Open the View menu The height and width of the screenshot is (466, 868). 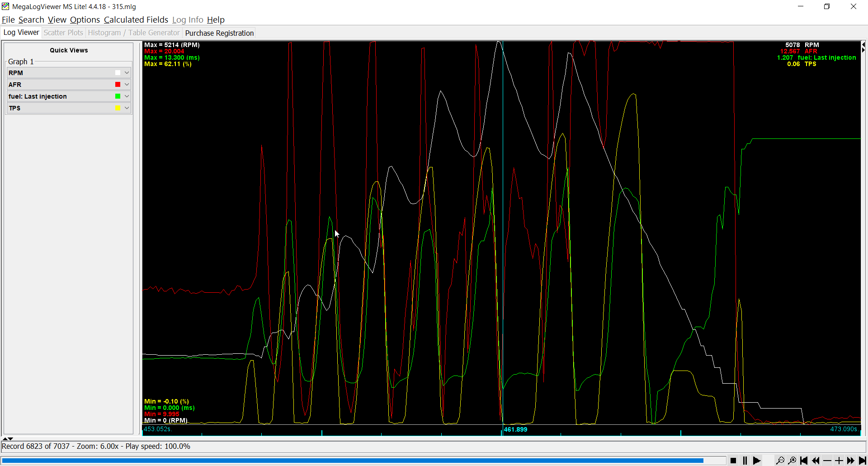[57, 20]
